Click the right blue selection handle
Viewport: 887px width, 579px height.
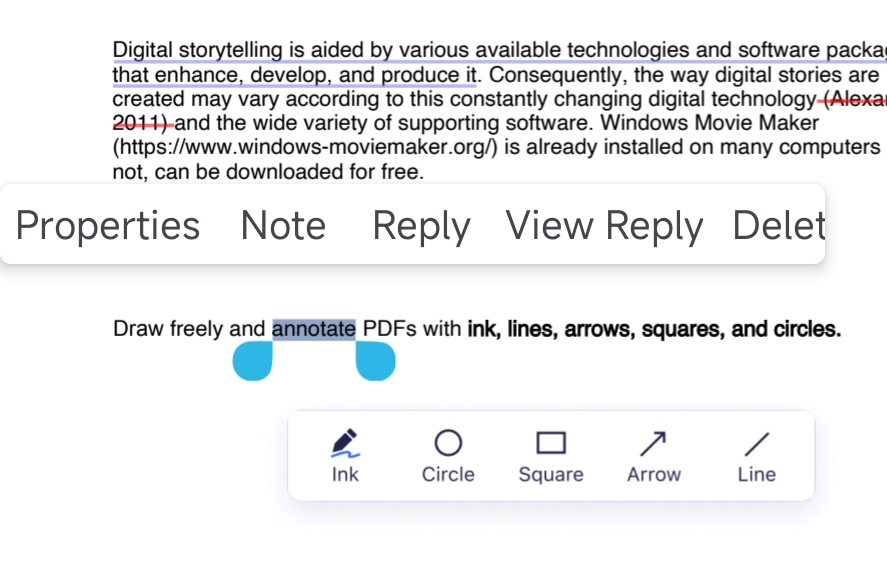(x=376, y=361)
